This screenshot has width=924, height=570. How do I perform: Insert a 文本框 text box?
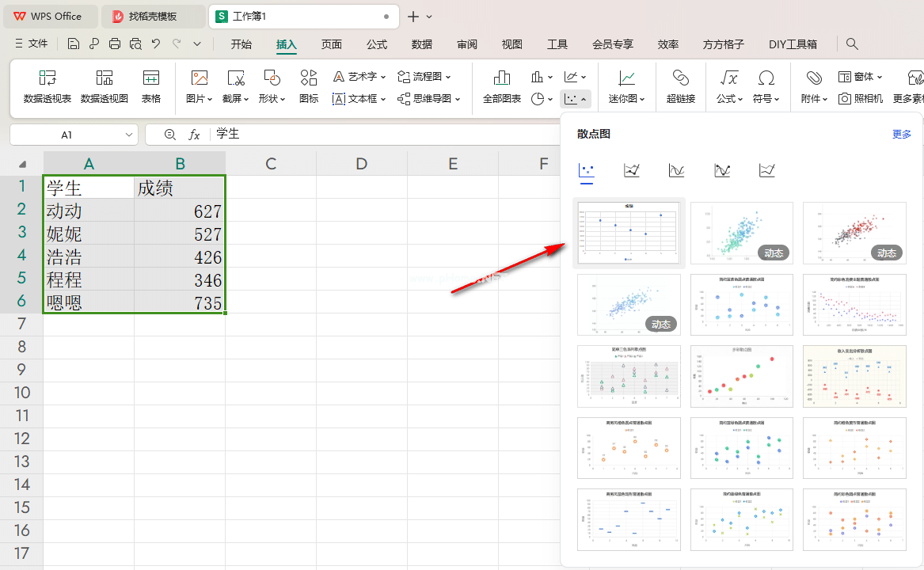(x=359, y=99)
